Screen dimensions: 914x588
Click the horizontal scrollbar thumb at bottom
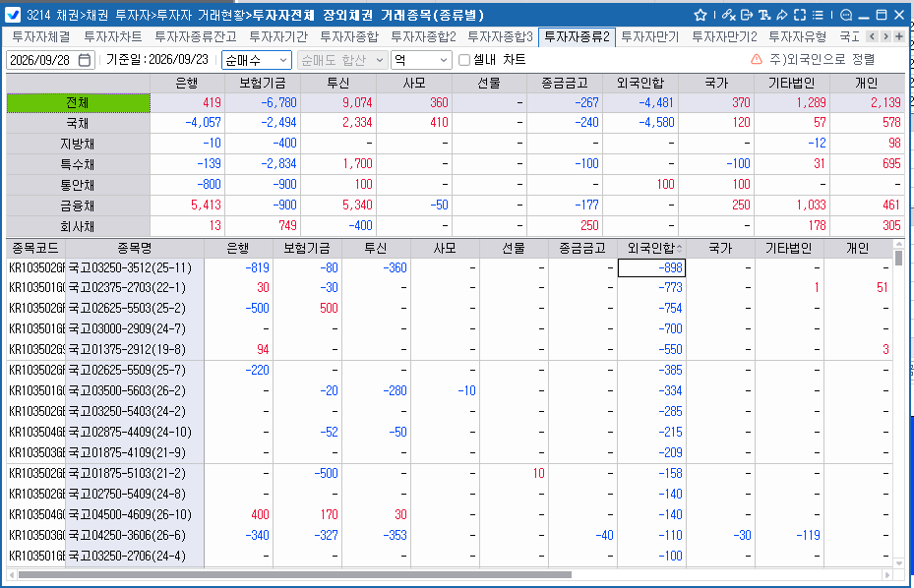coord(294,574)
